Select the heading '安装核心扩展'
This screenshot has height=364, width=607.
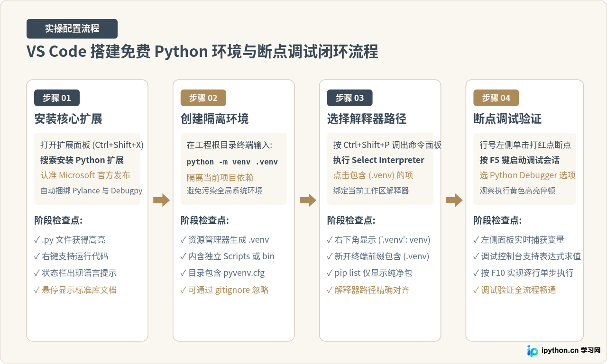pos(68,118)
